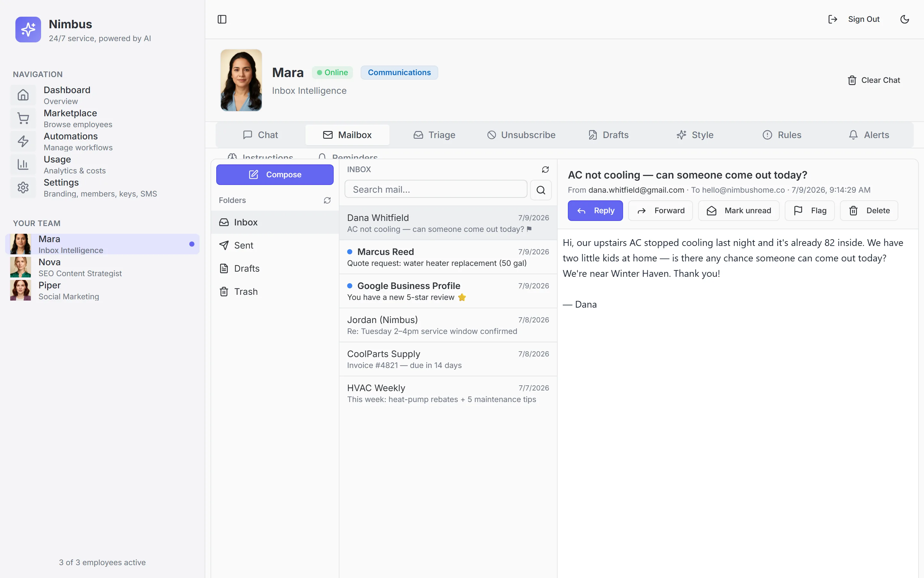
Task: Click the email subject heading
Action: coord(687,175)
